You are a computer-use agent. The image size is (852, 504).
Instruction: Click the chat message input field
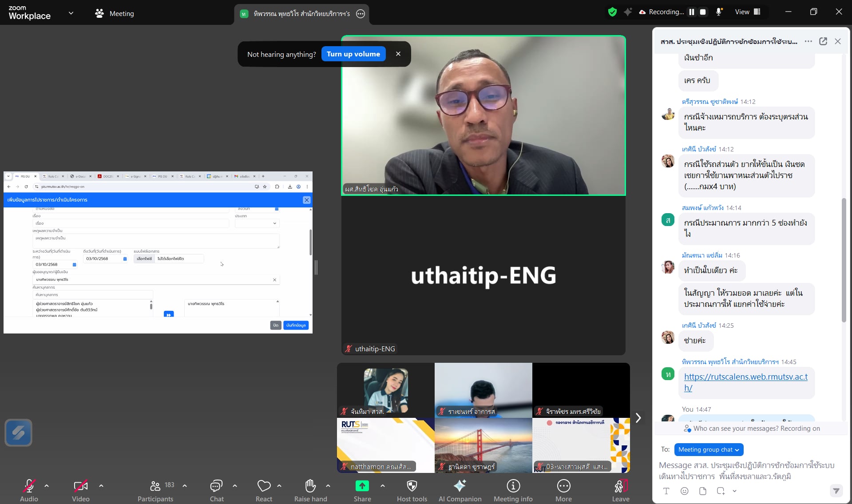pos(746,471)
